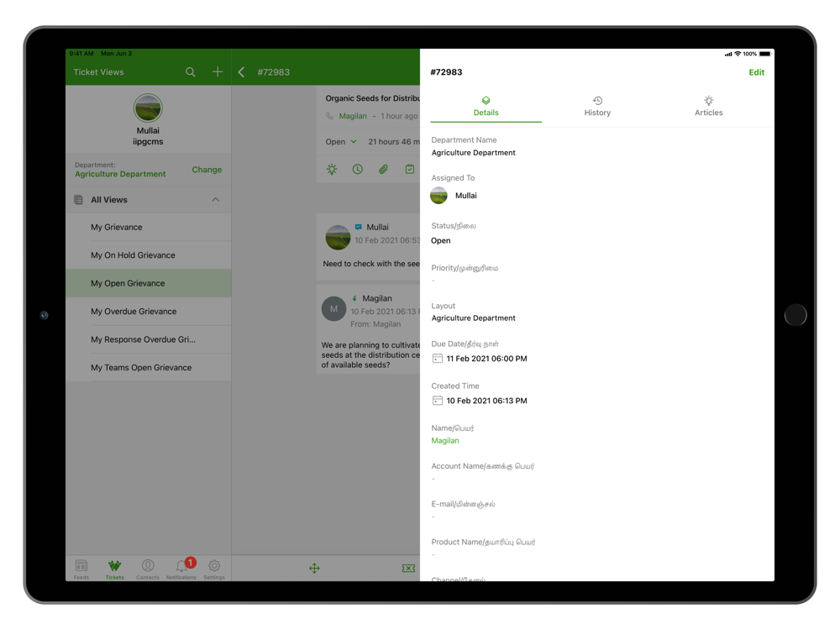The height and width of the screenshot is (630, 840).
Task: Add a new ticket with plus icon
Action: point(218,71)
